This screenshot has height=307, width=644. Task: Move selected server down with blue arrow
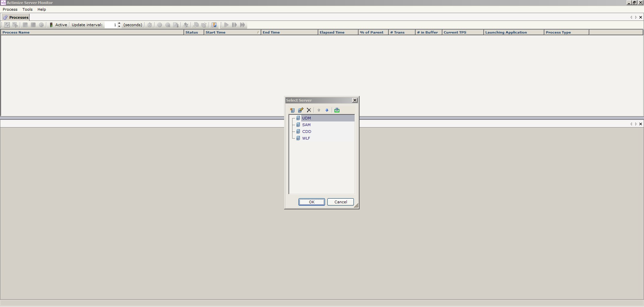(x=327, y=110)
